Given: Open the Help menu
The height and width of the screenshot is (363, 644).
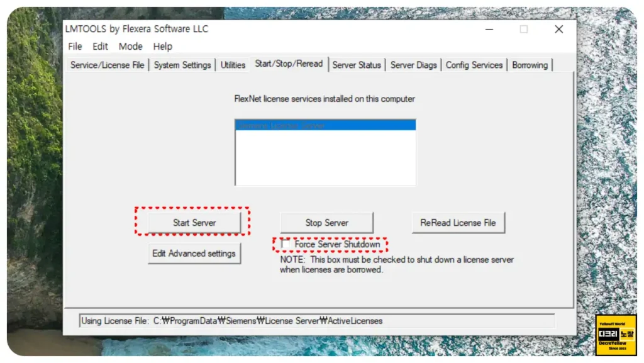Looking at the screenshot, I should click(x=163, y=47).
